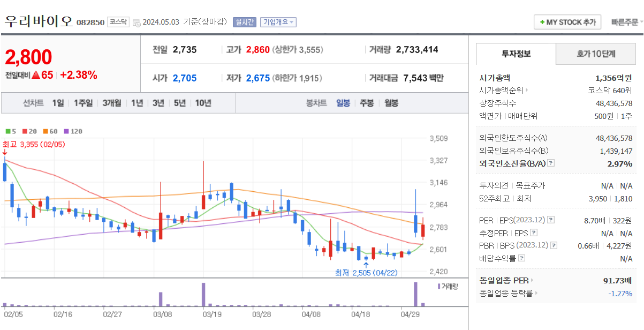
Task: Click the stock name 우리바이오
Action: pos(39,22)
